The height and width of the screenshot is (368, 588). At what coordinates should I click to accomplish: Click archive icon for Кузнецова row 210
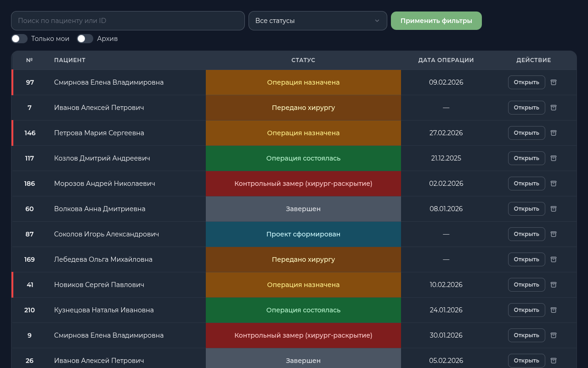coord(554,310)
